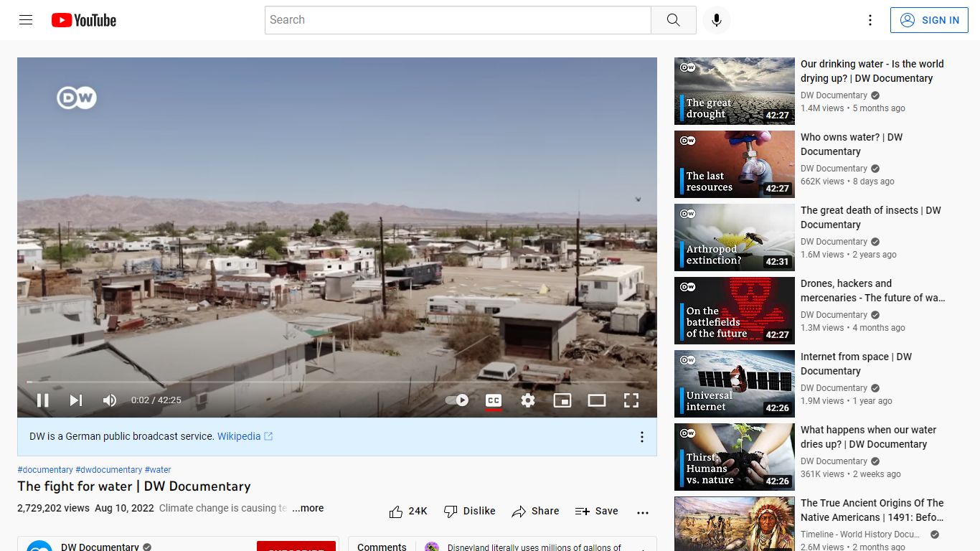Open more actions ellipsis below video
980x551 pixels.
pos(643,512)
